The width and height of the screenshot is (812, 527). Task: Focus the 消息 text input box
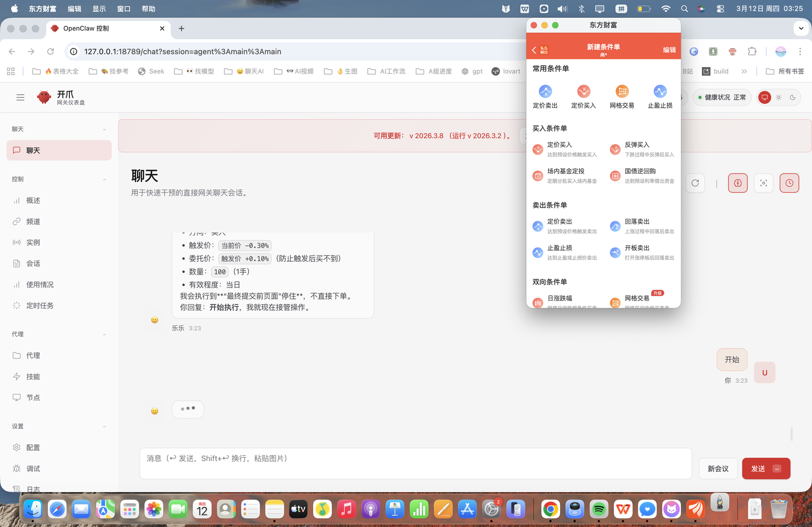pos(416,463)
